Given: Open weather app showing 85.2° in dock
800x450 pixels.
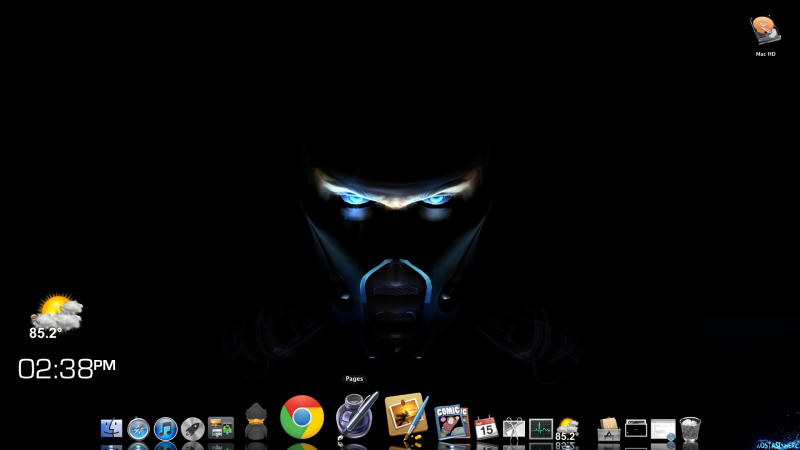Looking at the screenshot, I should click(567, 429).
